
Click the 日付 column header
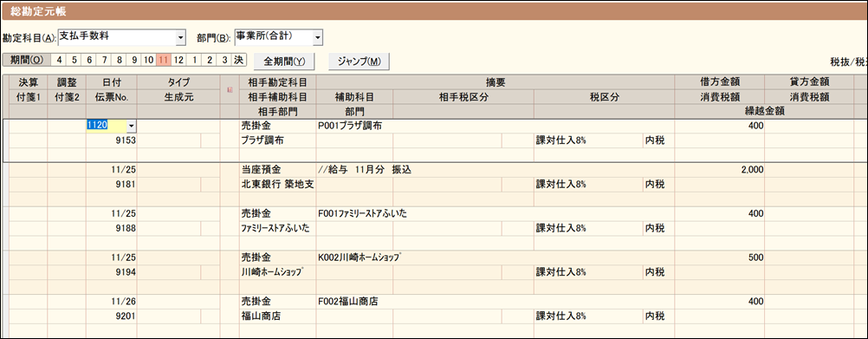[111, 82]
